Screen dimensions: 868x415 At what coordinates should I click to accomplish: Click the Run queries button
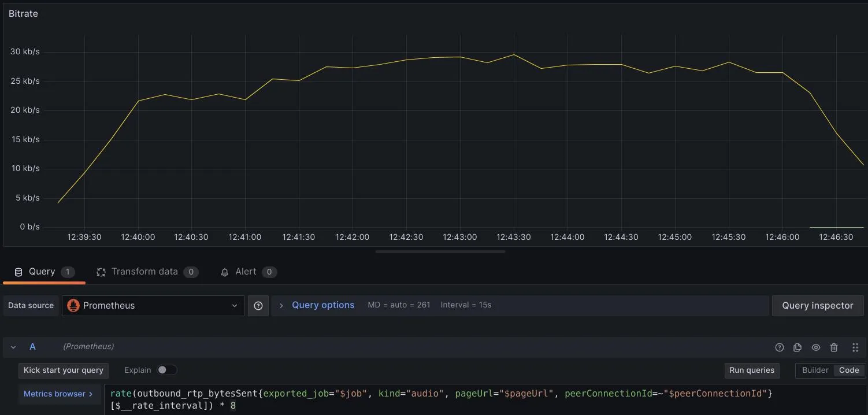[751, 370]
